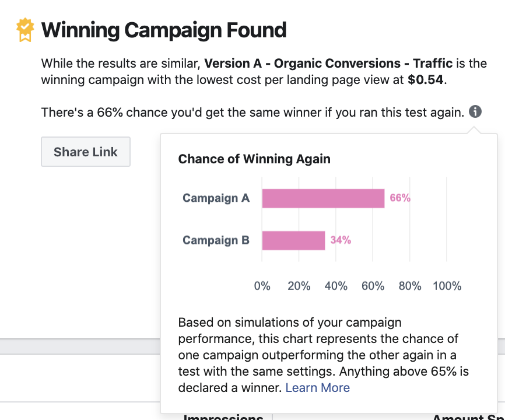Click the Campaign A 66% pink bar

324,198
